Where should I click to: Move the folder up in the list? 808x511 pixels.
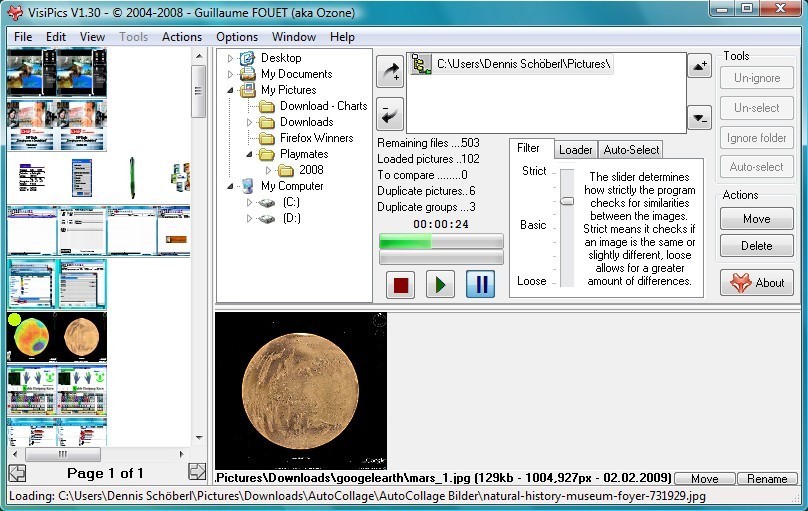(x=699, y=66)
